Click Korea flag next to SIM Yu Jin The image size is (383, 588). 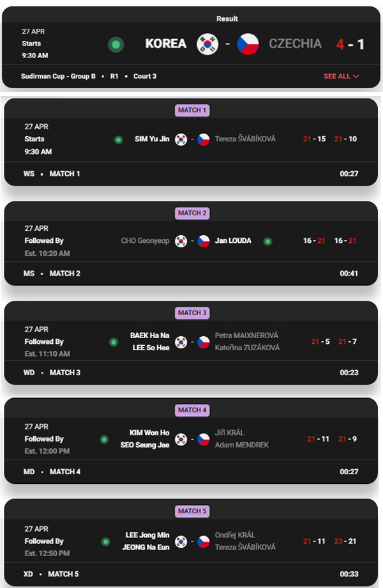click(181, 139)
